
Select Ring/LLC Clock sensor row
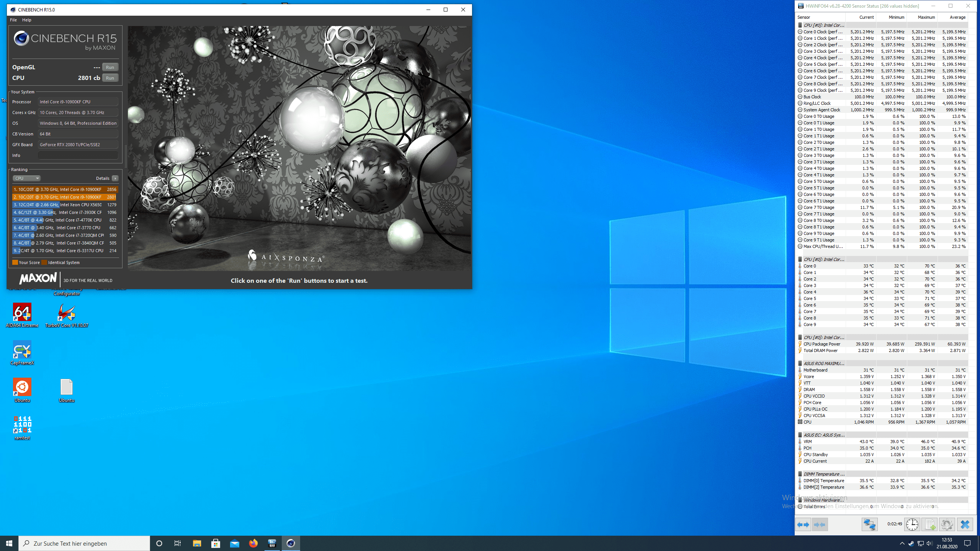tap(882, 103)
